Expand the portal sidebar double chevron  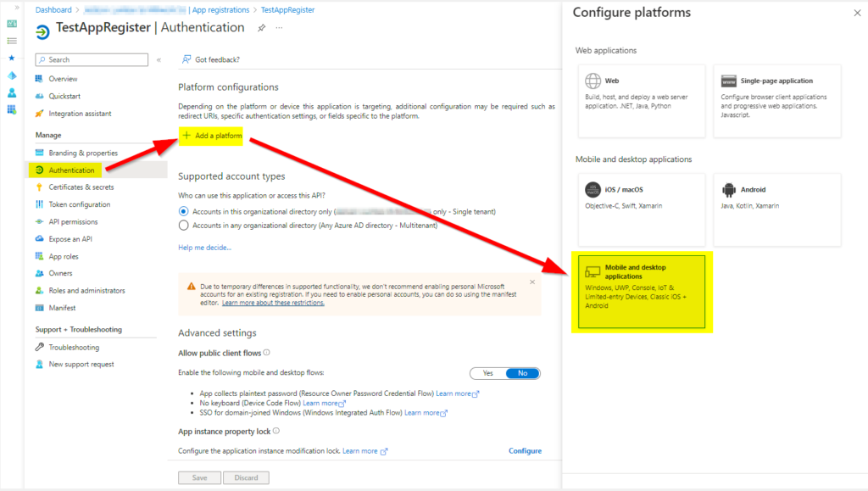tap(11, 7)
